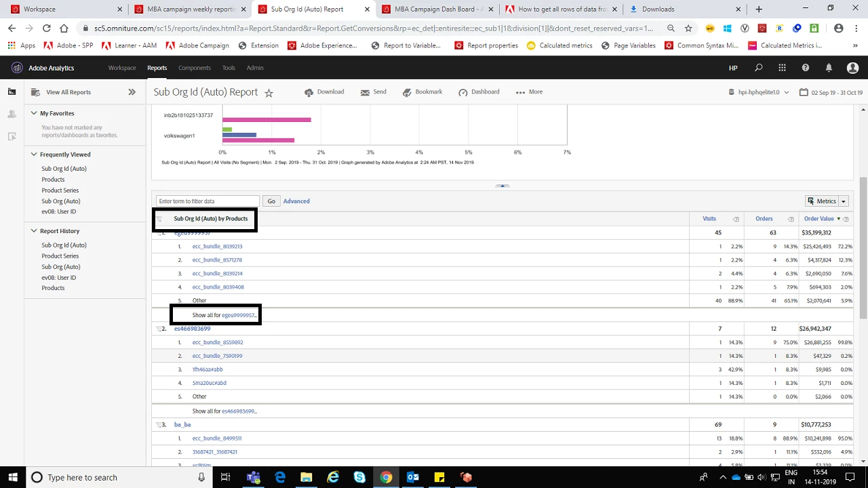The image size is (868, 488).
Task: Collapse the left reports panel
Action: coord(132,92)
